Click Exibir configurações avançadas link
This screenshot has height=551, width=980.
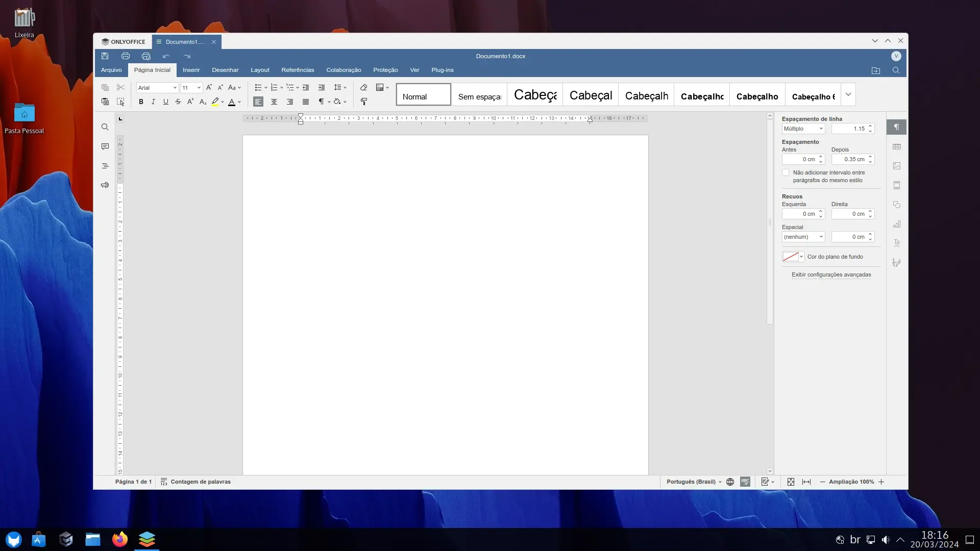point(831,275)
